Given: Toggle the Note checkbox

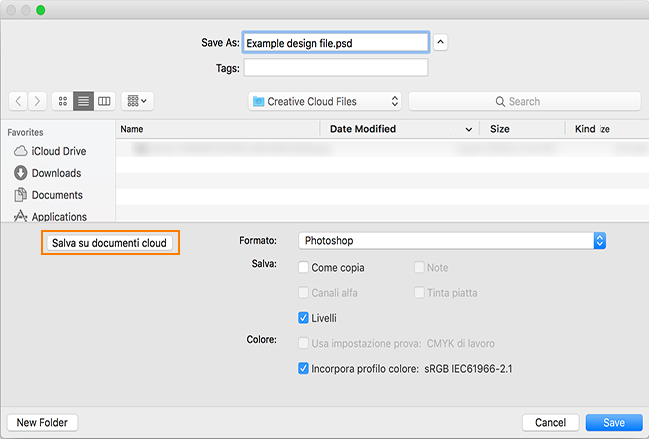Looking at the screenshot, I should (x=419, y=268).
